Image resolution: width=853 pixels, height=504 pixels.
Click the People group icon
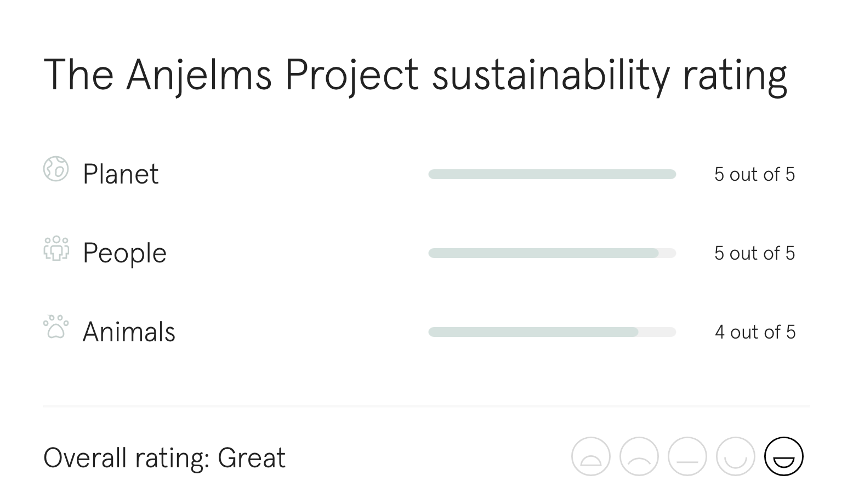pos(56,250)
